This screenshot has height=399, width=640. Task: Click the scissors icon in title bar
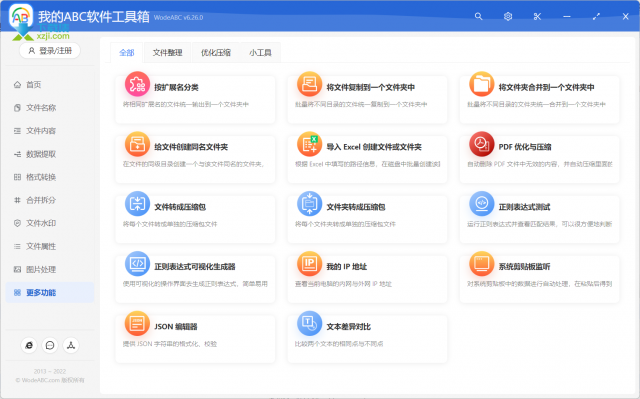[x=537, y=16]
